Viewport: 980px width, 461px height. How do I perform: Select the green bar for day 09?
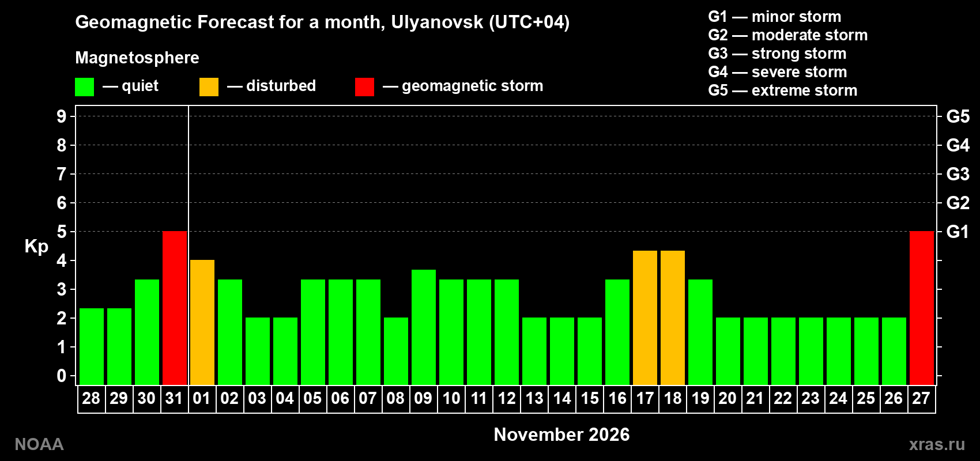pyautogui.click(x=424, y=327)
